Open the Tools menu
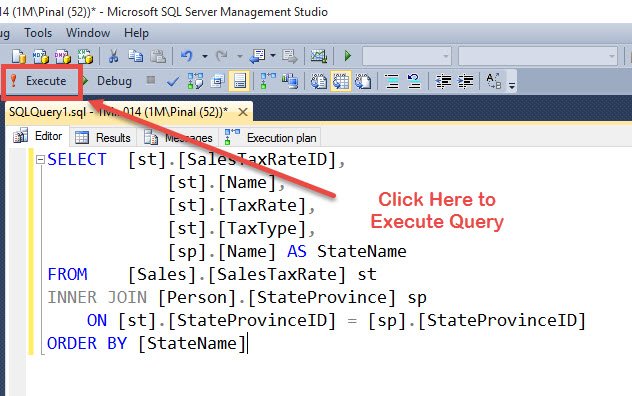 pos(38,33)
